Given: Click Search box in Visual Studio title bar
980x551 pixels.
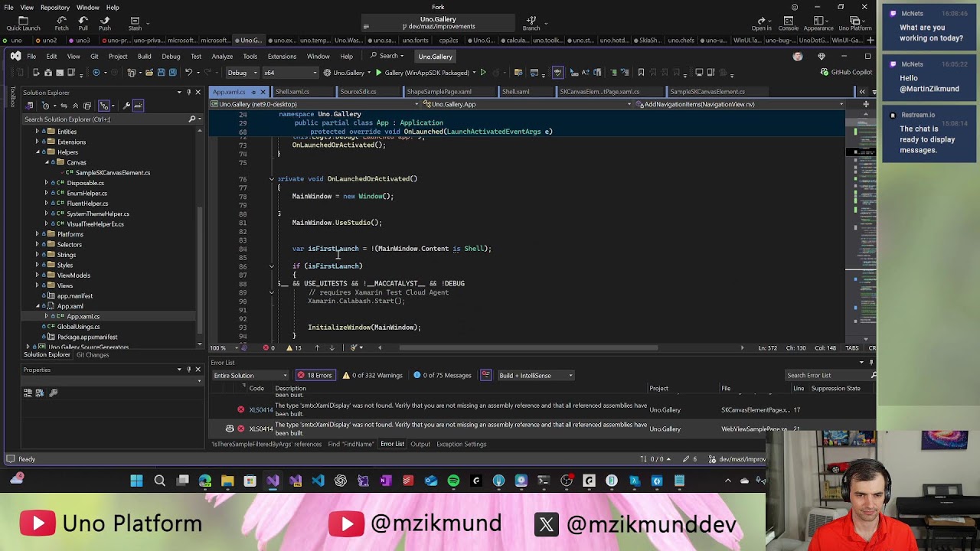Looking at the screenshot, I should pos(388,56).
